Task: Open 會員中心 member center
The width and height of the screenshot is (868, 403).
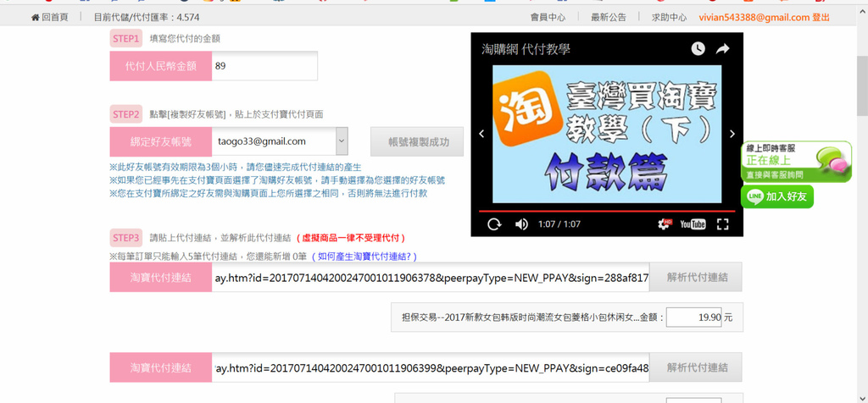Action: [x=548, y=17]
